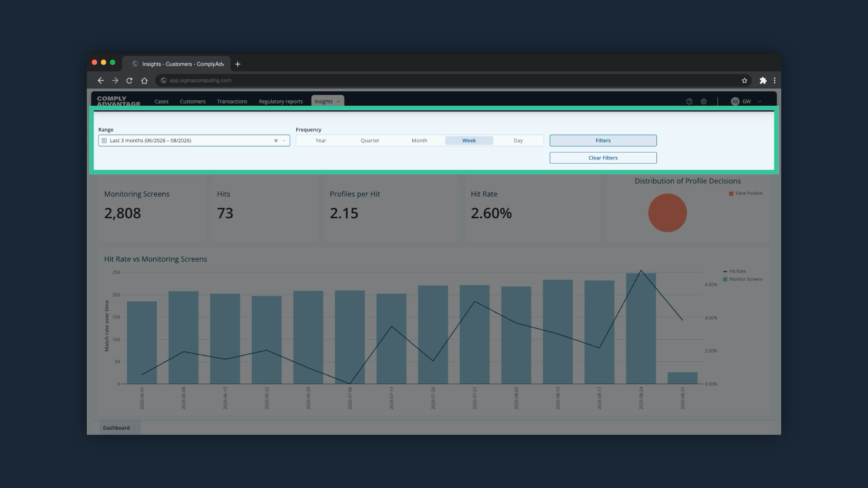The width and height of the screenshot is (868, 488).
Task: Clear the Range selection with X
Action: pos(276,141)
